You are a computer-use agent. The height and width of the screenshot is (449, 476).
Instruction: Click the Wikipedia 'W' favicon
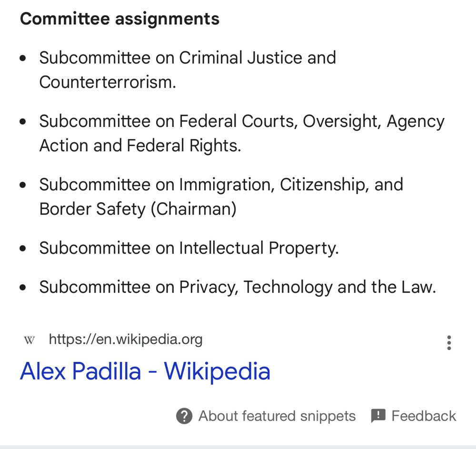tap(30, 340)
